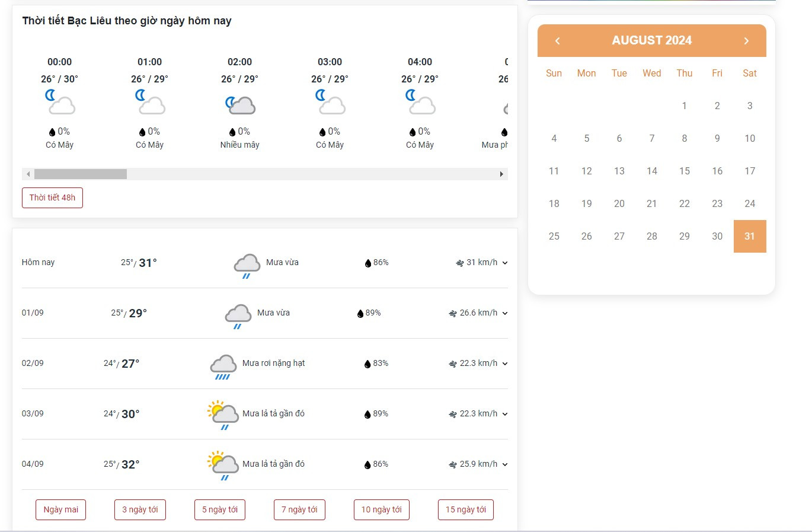Open the 7 ngày tới forecast

299,509
